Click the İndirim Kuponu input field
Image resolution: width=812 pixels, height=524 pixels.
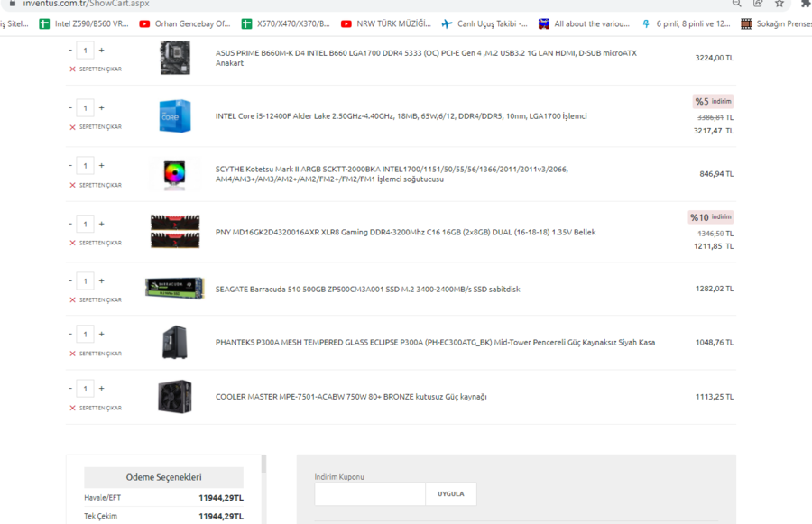coord(370,494)
